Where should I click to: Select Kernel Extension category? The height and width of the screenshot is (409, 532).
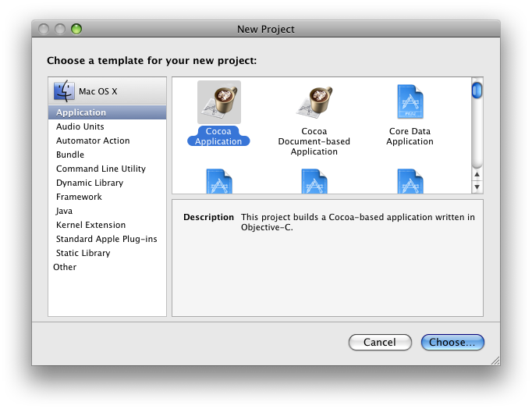tap(107, 225)
